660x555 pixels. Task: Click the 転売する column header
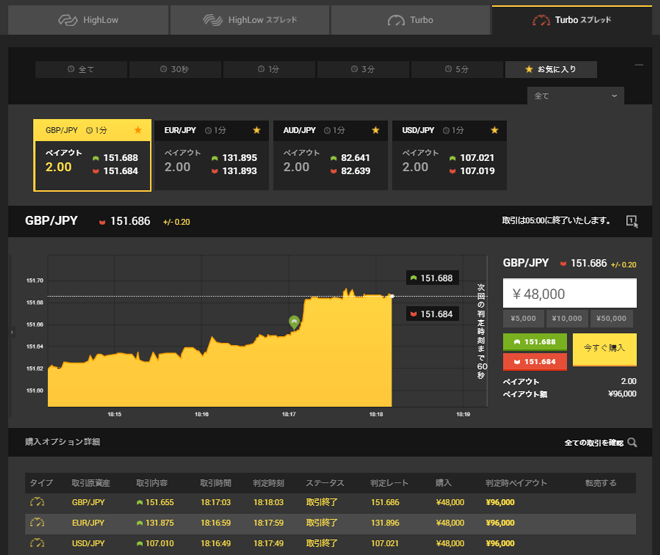[x=601, y=483]
